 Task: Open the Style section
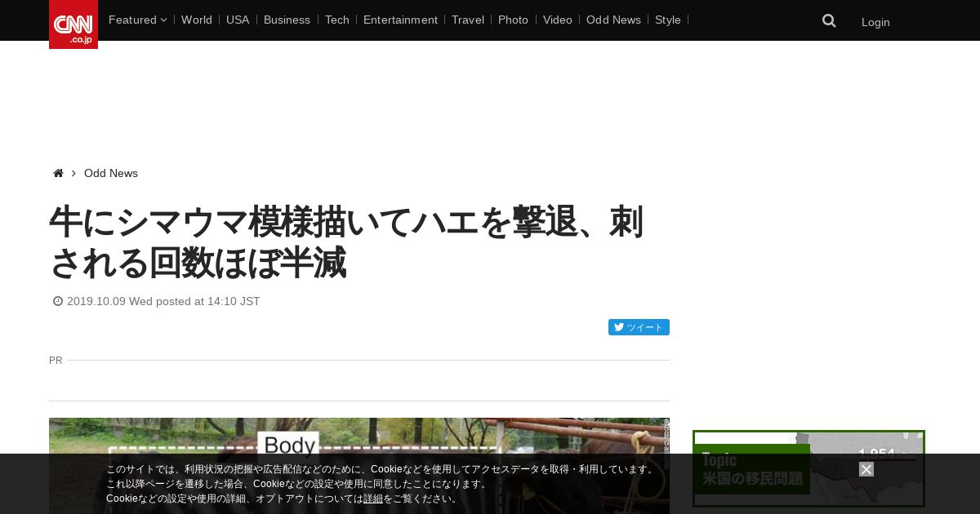668,20
